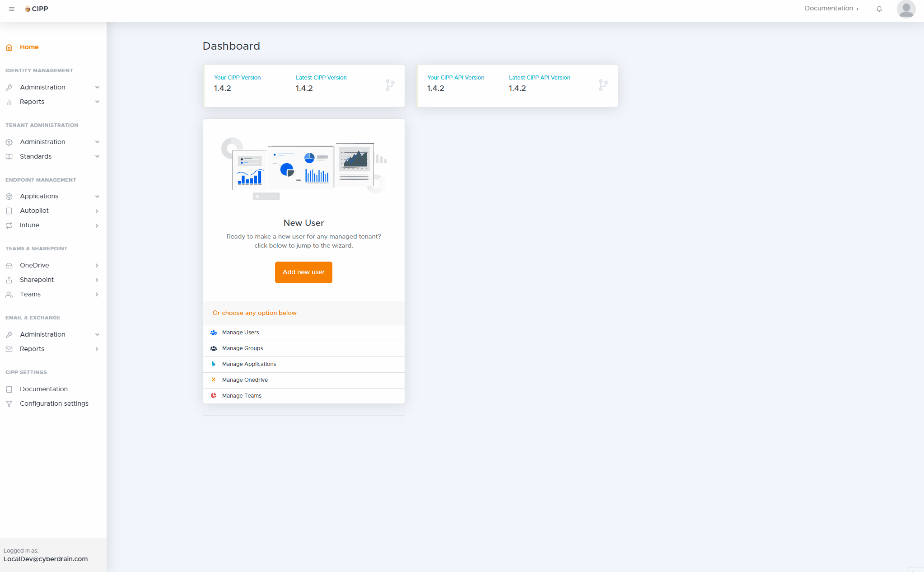Click the Home navigation icon

pos(9,47)
